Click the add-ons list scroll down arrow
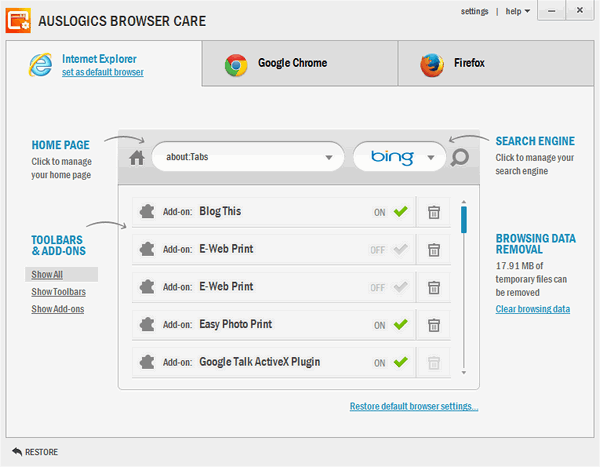 464,372
